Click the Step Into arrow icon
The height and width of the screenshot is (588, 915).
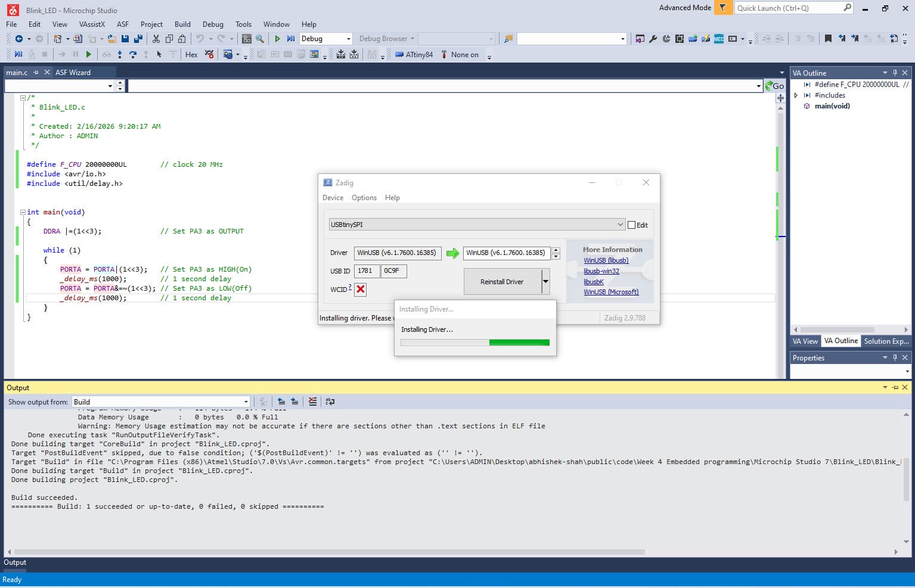tap(120, 55)
